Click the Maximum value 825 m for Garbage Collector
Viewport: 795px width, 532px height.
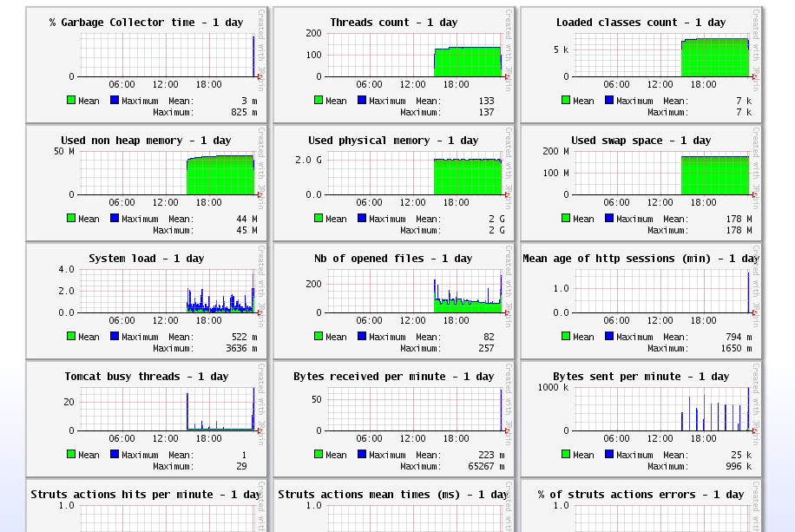pyautogui.click(x=245, y=112)
